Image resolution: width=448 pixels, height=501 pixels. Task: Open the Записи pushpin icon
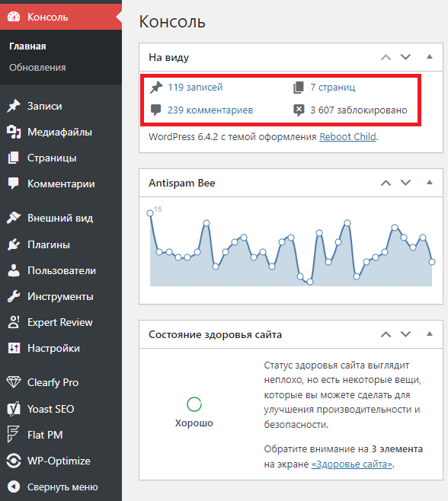(14, 106)
